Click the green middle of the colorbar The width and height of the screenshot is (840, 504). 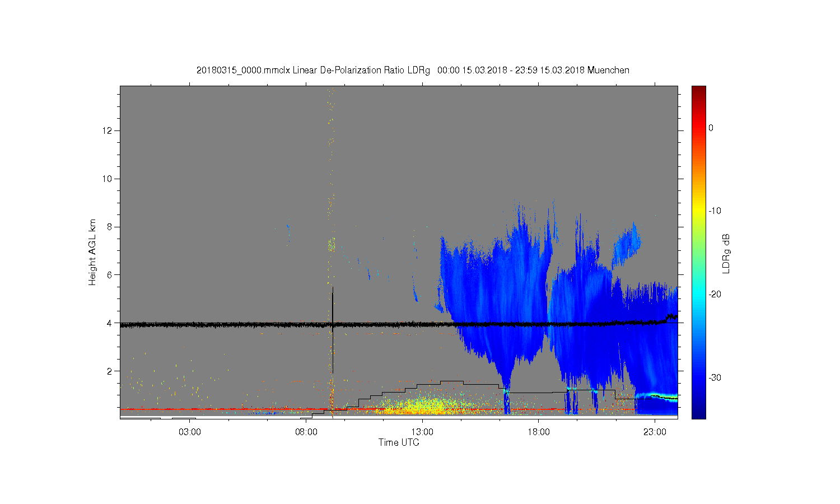(698, 252)
